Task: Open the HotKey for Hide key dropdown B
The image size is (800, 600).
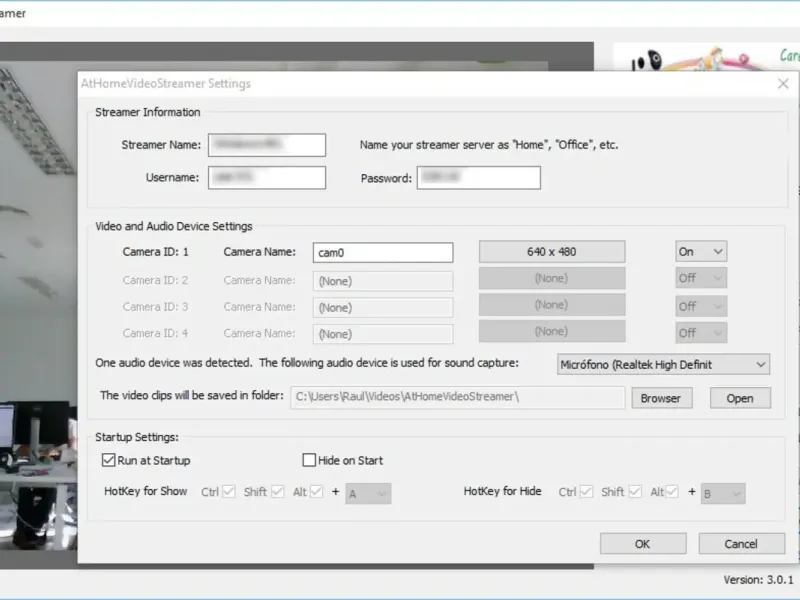Action: click(723, 493)
